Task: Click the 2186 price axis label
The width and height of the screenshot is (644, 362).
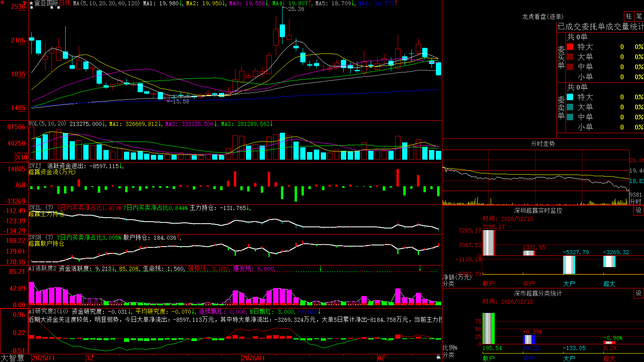Action: [18, 40]
